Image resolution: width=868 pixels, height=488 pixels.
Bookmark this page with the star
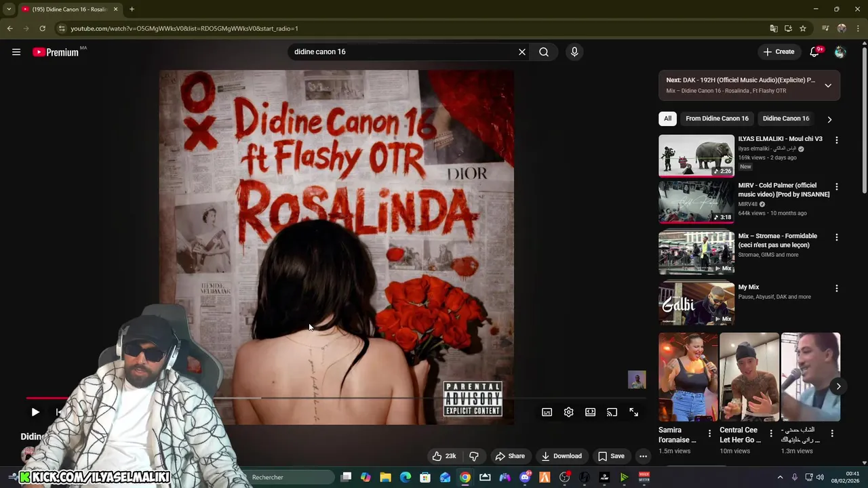coord(803,28)
